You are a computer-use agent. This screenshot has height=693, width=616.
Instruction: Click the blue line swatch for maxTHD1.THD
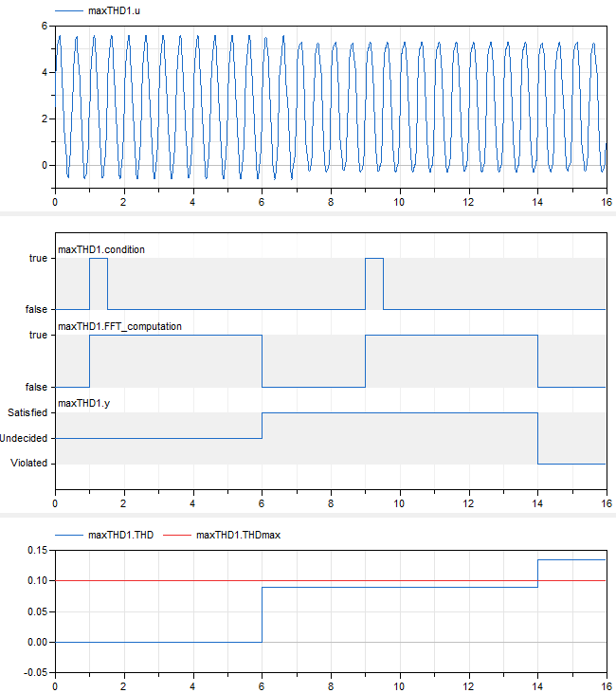pyautogui.click(x=70, y=535)
